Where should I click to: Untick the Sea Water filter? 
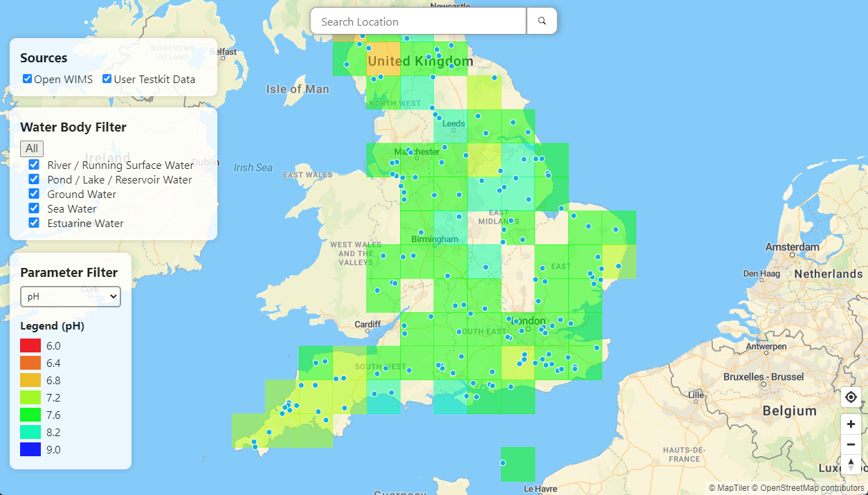click(x=34, y=208)
